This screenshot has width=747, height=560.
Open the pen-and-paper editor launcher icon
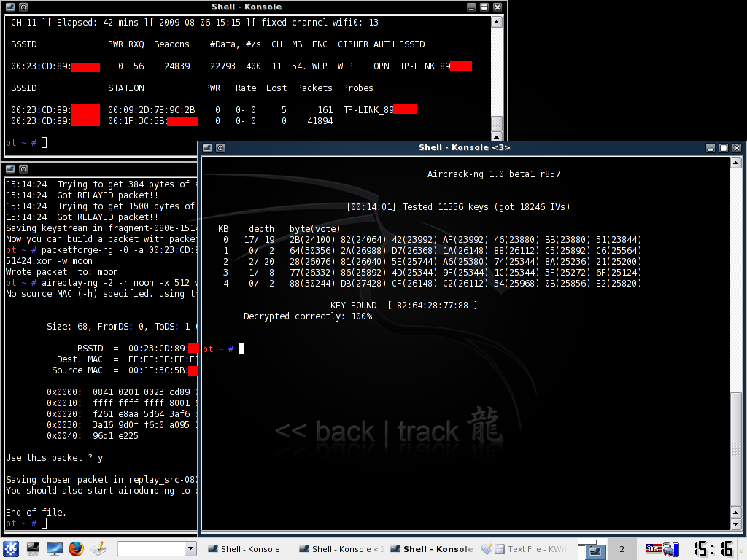(98, 549)
